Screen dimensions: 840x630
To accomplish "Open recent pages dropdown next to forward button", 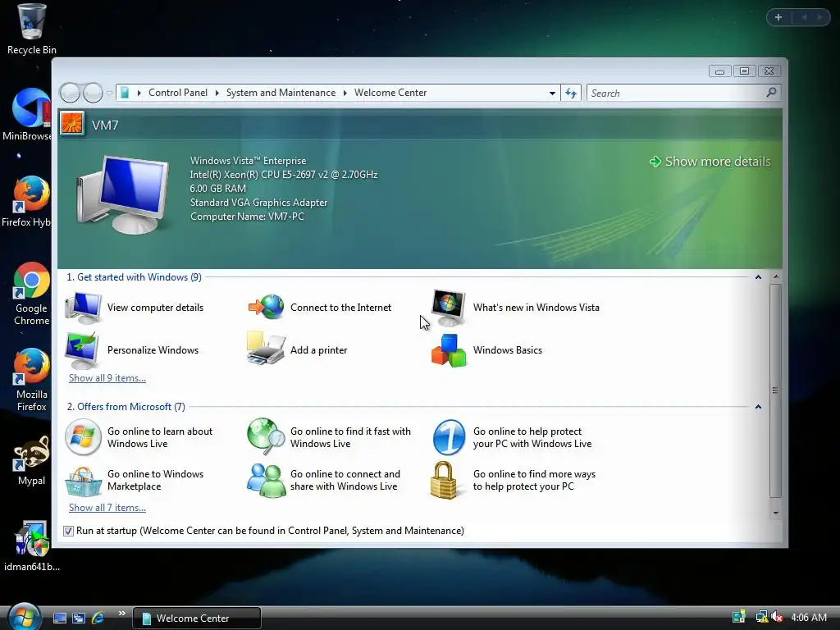I will pyautogui.click(x=109, y=94).
